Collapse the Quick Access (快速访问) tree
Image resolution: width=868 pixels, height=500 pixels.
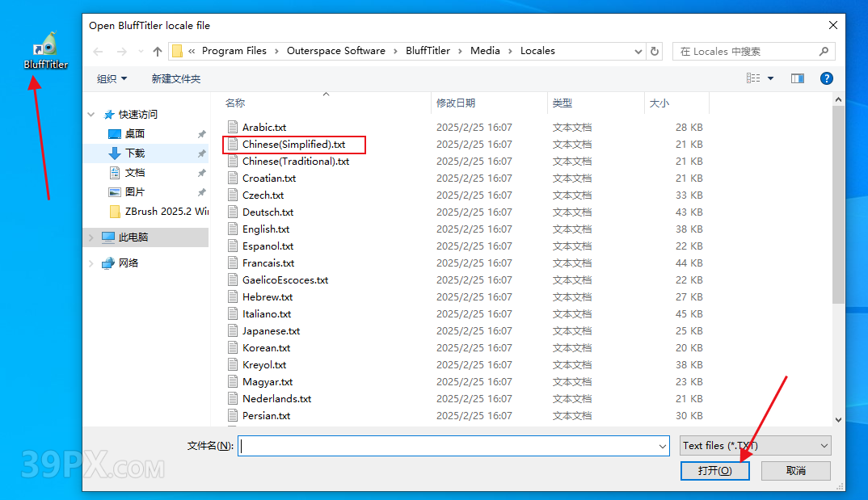(x=92, y=115)
